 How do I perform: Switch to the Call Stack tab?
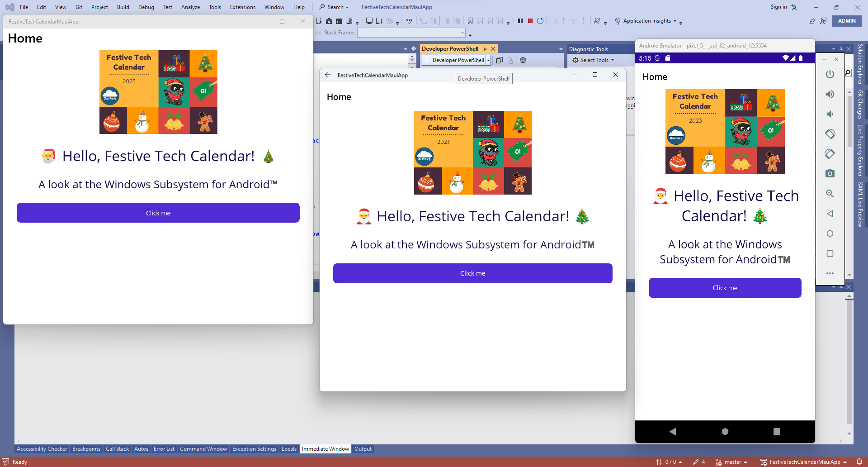pos(117,449)
